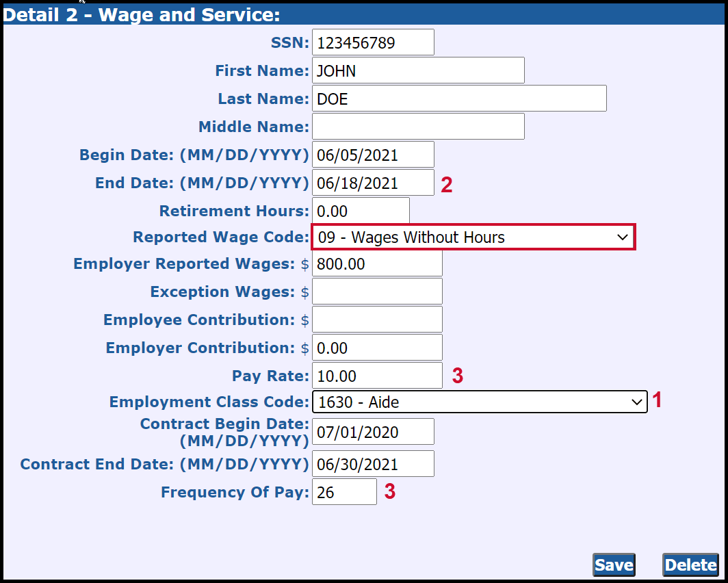This screenshot has width=728, height=583.
Task: Click the empty Exception Wages field
Action: point(377,291)
